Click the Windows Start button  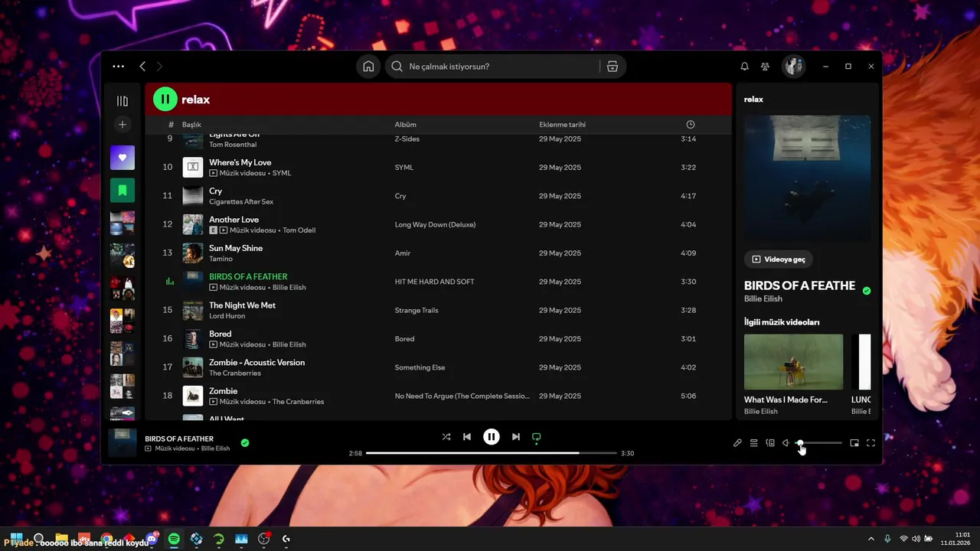[16, 539]
